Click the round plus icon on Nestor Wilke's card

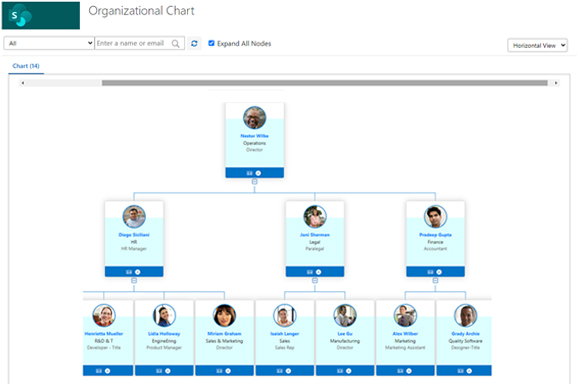pyautogui.click(x=258, y=173)
